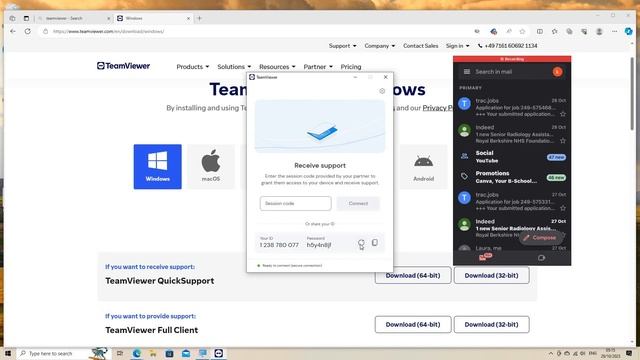Open File Explorer from taskbar
The width and height of the screenshot is (640, 360).
tap(153, 353)
